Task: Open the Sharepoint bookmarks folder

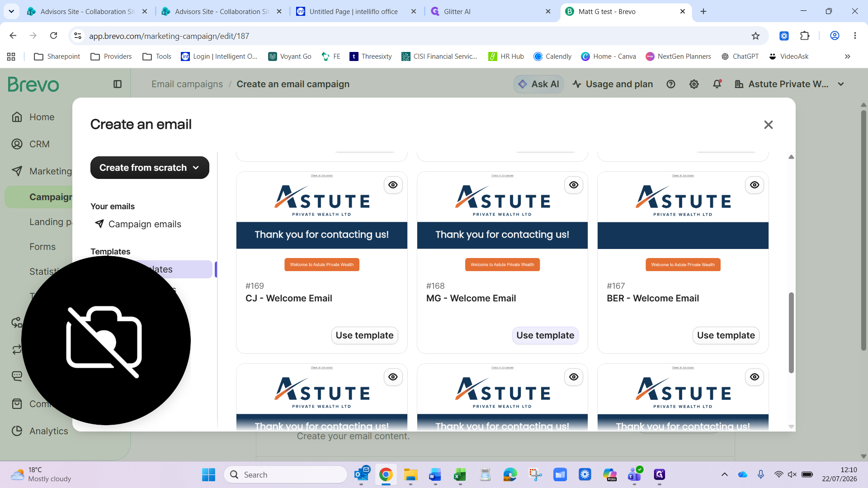Action: 57,56
